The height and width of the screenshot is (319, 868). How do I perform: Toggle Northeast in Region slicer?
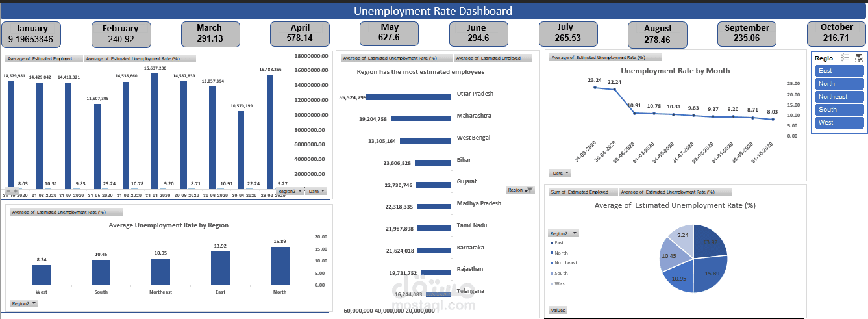pyautogui.click(x=839, y=97)
